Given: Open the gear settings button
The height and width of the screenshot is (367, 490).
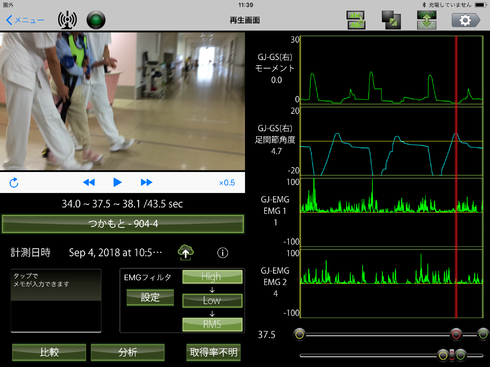Looking at the screenshot, I should pyautogui.click(x=466, y=20).
